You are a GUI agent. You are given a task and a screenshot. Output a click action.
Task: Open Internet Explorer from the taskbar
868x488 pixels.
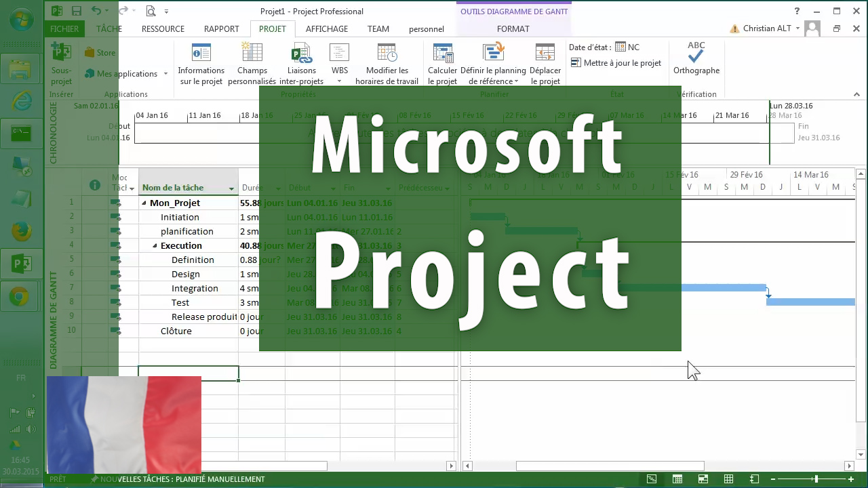click(22, 101)
